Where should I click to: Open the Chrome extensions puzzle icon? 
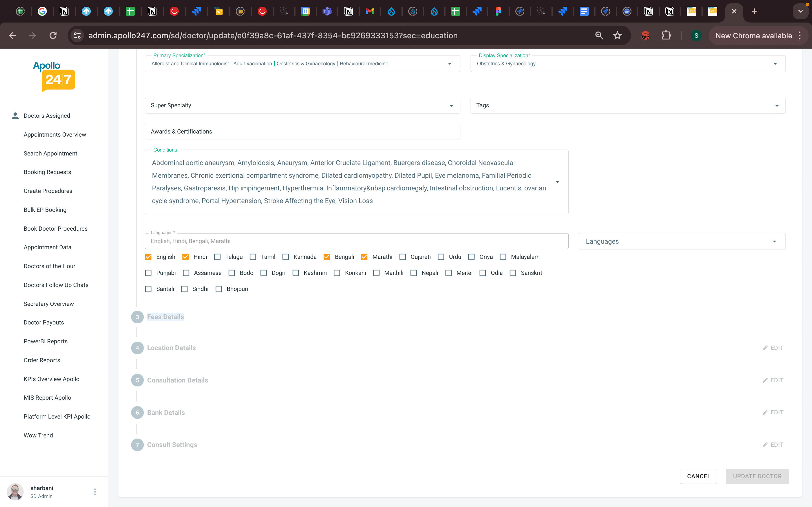pos(666,35)
